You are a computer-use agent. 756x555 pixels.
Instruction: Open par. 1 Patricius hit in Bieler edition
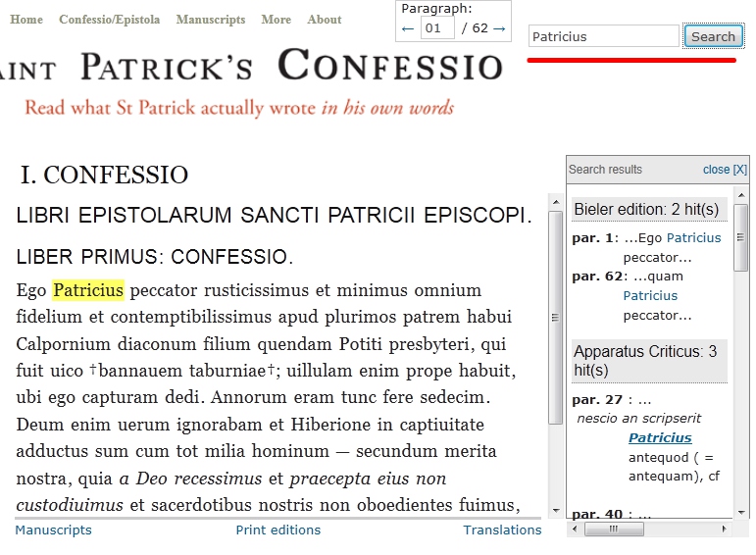pyautogui.click(x=694, y=237)
